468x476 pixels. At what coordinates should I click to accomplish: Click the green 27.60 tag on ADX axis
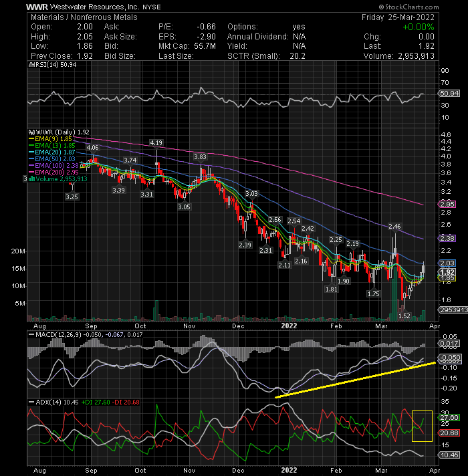point(449,418)
